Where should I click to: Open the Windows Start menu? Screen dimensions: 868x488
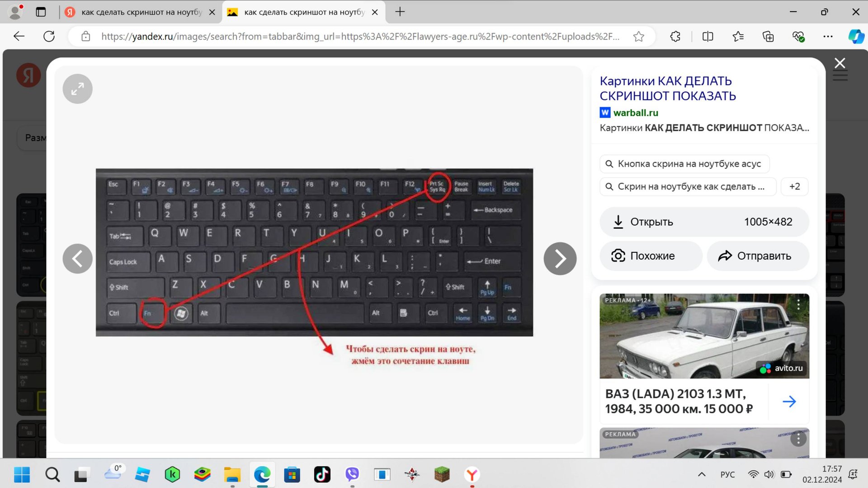tap(22, 474)
